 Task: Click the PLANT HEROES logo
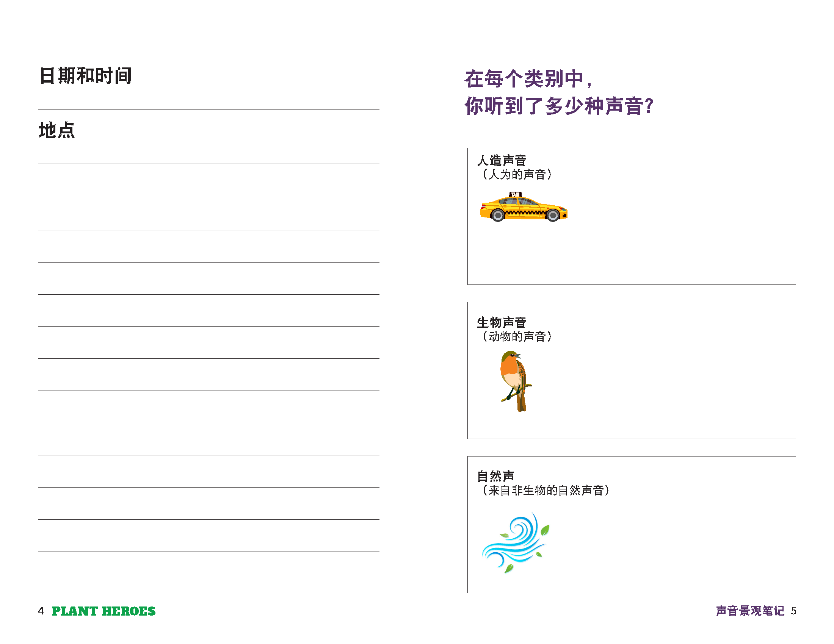[103, 611]
